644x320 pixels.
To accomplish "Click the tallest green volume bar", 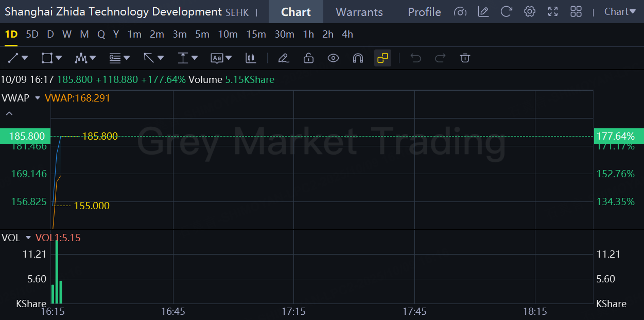I will pos(57,272).
